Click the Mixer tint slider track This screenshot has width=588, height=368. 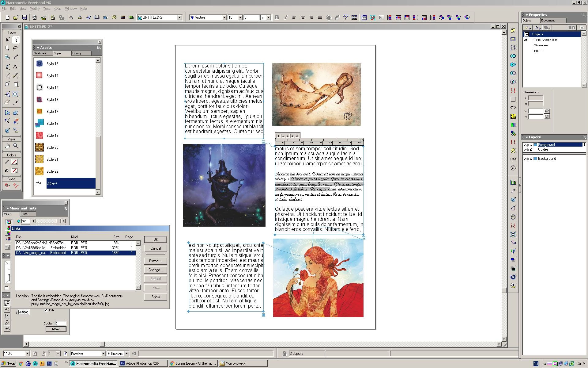46,221
